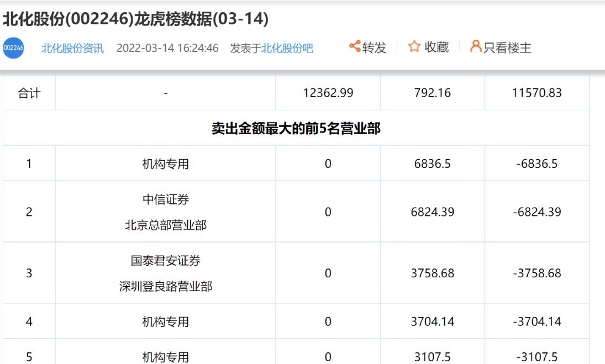Click 中信证券 brokerage name
605x364 pixels.
pos(166,199)
